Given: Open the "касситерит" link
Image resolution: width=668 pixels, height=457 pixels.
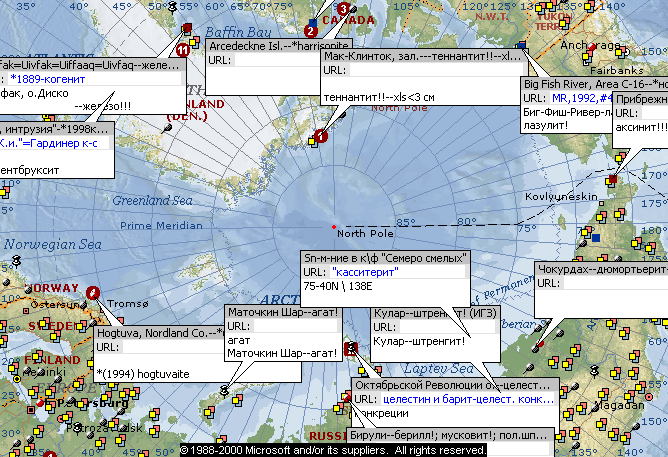Looking at the screenshot, I should (365, 272).
